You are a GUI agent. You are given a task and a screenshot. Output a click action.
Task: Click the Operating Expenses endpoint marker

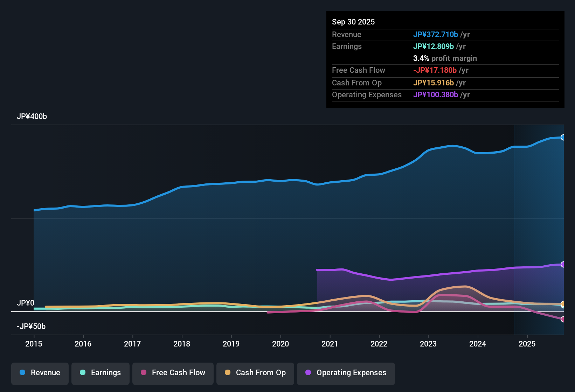coord(563,264)
